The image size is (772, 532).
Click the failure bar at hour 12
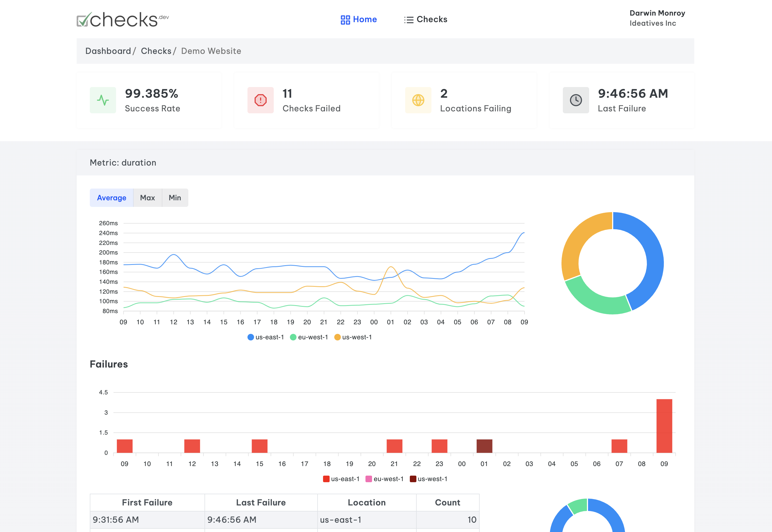(192, 446)
